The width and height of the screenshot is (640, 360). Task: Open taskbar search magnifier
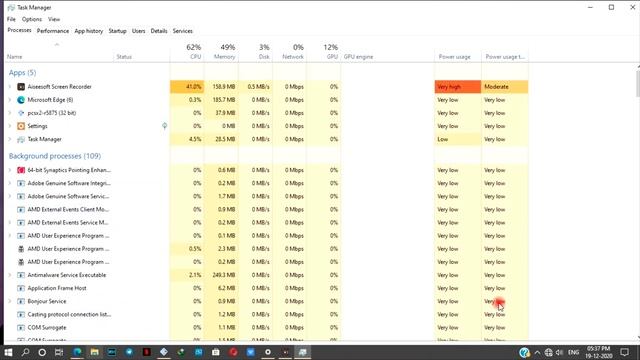tap(25, 352)
